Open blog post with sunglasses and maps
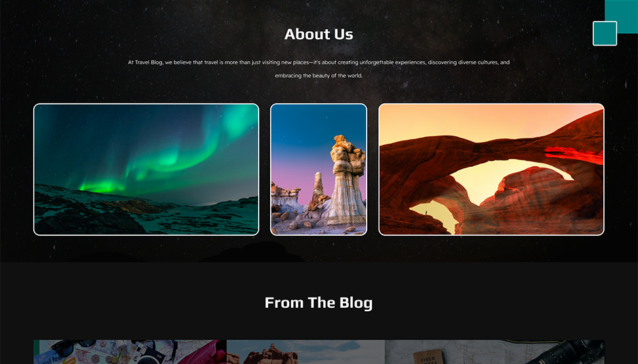Image resolution: width=638 pixels, height=364 pixels. [x=130, y=352]
